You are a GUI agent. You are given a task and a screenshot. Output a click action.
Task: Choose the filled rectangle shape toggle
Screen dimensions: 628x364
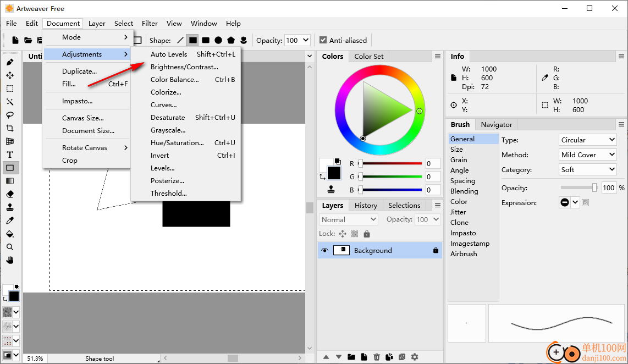[x=192, y=40]
